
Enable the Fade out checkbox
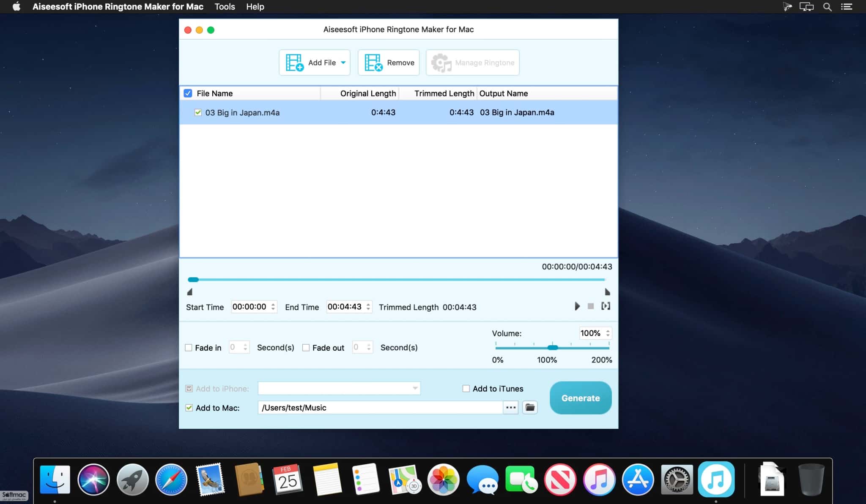[x=306, y=348]
